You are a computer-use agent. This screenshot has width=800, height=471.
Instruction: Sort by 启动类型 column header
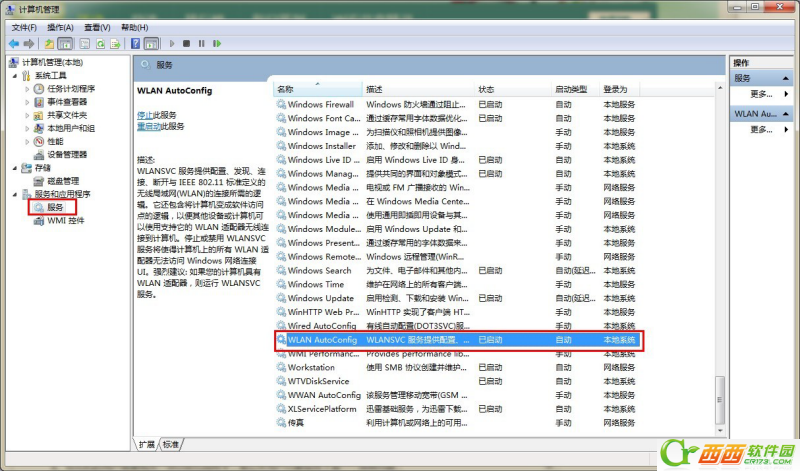click(576, 89)
